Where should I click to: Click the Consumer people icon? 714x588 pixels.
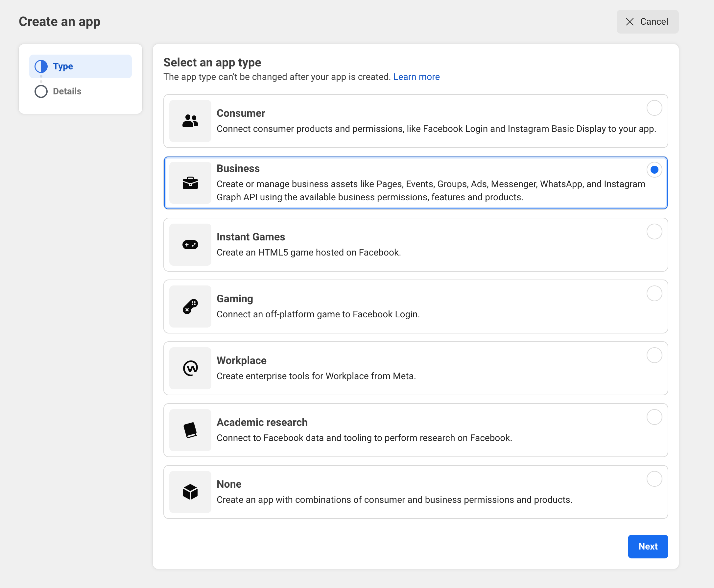190,121
